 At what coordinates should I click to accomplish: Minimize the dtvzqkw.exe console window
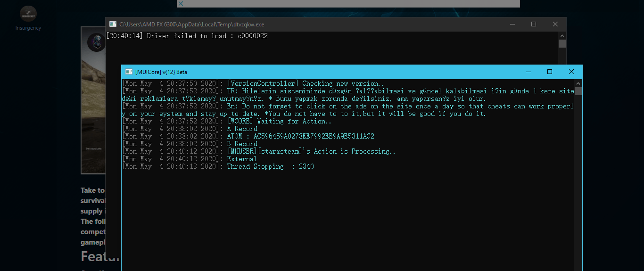coord(512,24)
